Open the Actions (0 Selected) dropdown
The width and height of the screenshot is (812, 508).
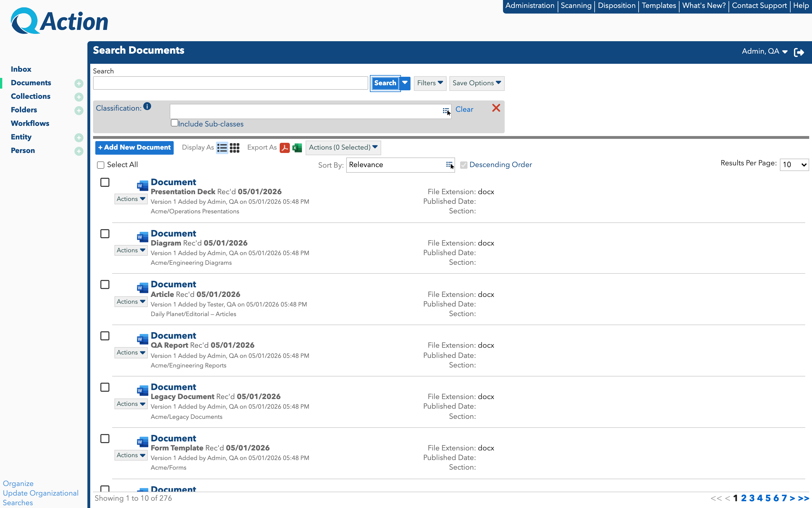[343, 148]
